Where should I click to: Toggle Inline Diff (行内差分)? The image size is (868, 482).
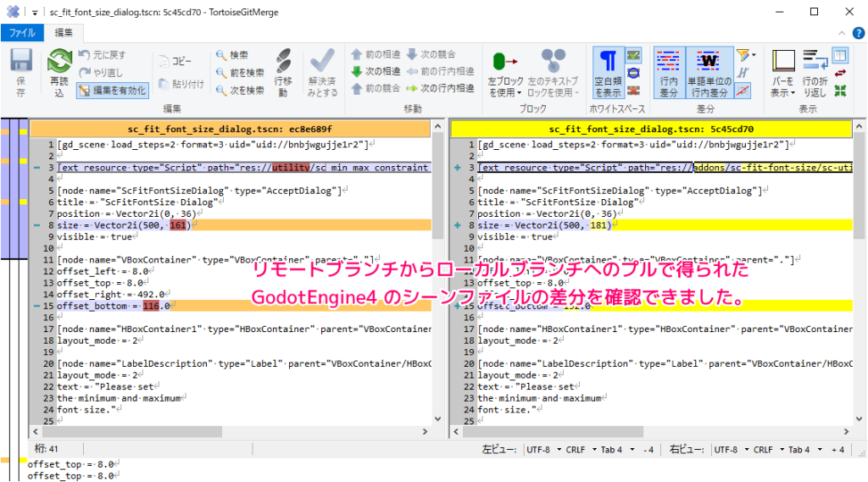[x=669, y=73]
